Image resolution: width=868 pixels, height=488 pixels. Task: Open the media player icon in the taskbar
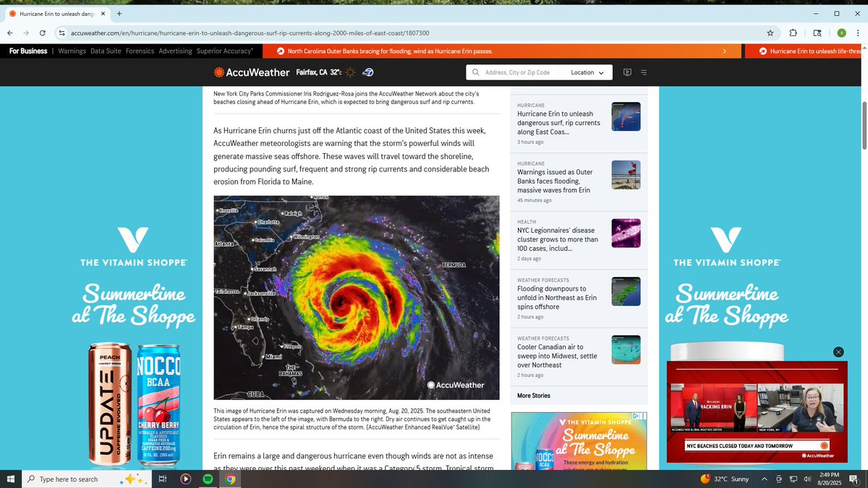coord(185,479)
